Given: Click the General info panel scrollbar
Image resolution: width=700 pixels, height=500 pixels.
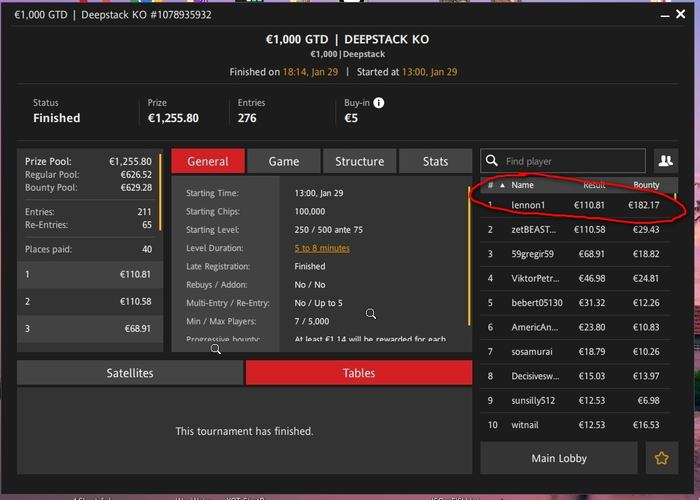Looking at the screenshot, I should 469,256.
